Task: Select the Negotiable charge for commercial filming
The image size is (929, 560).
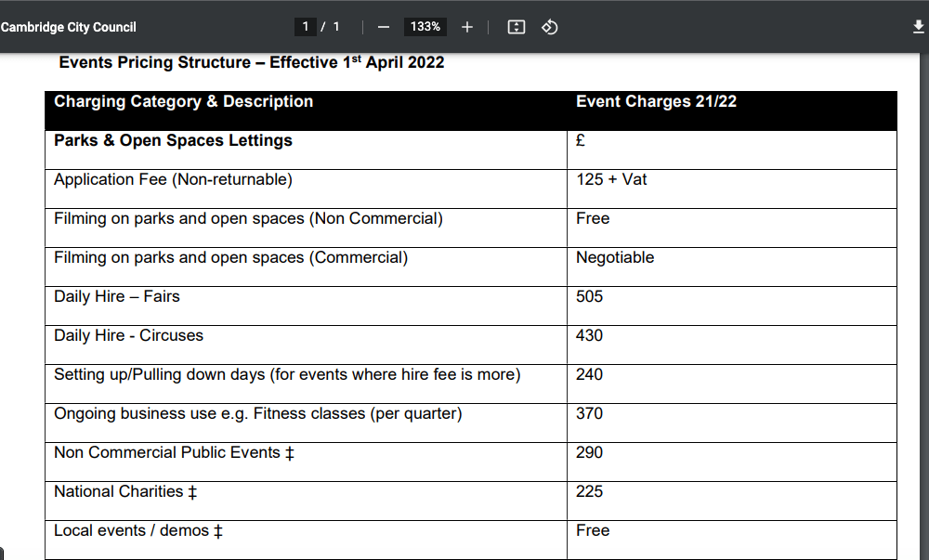Action: tap(614, 258)
